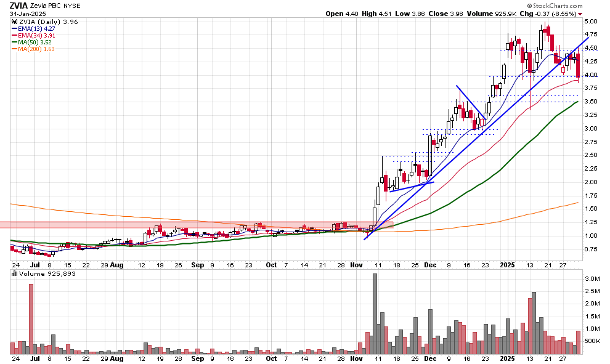Click the green MA(50) legend line marker

click(x=15, y=42)
